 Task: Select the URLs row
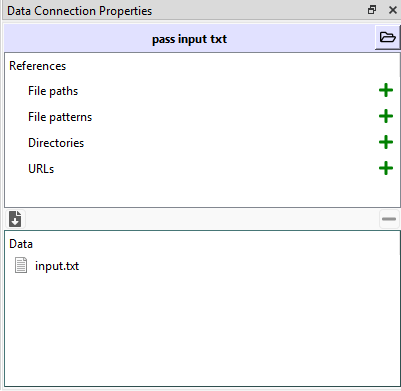pos(202,169)
